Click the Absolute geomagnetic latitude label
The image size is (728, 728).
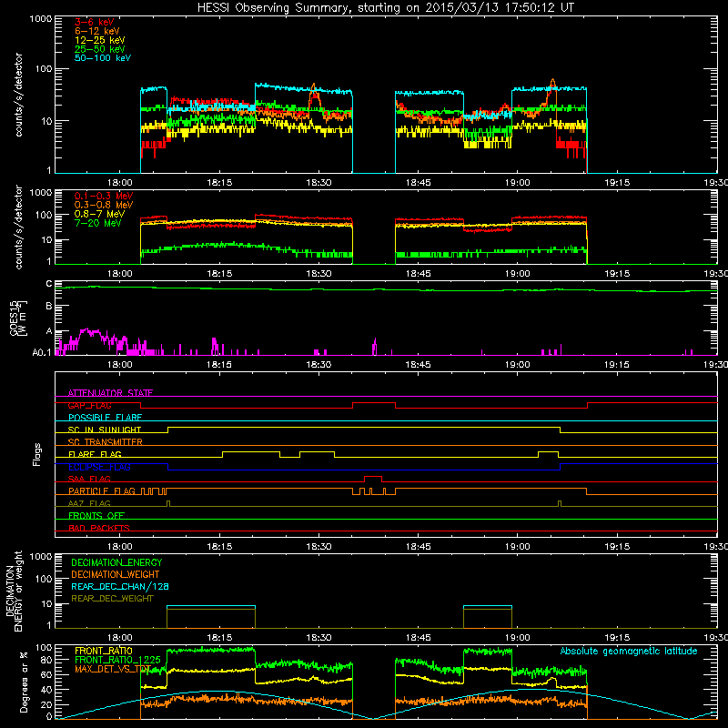pos(629,651)
